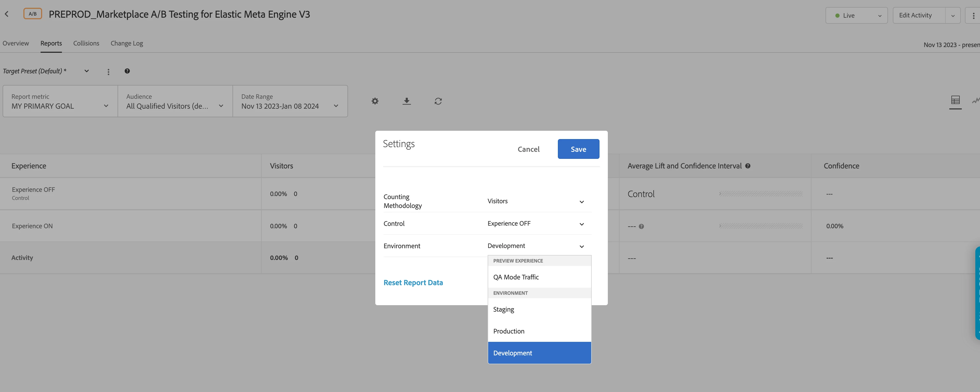Switch to the Collisions tab
This screenshot has width=980, height=392.
tap(86, 43)
